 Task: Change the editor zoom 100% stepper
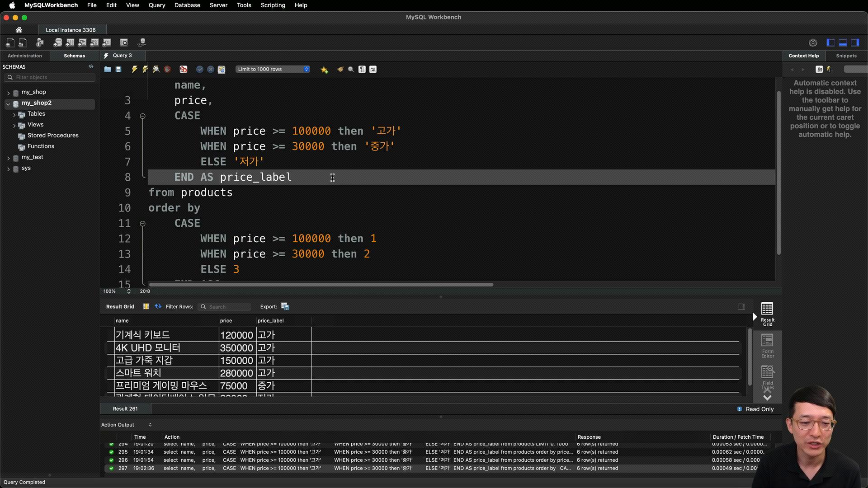click(x=129, y=291)
